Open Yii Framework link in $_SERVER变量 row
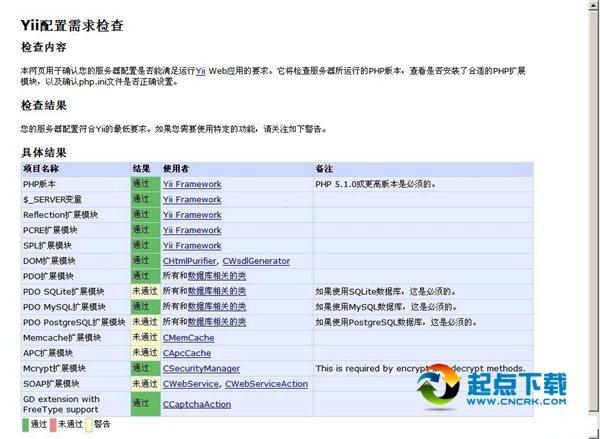 point(192,199)
